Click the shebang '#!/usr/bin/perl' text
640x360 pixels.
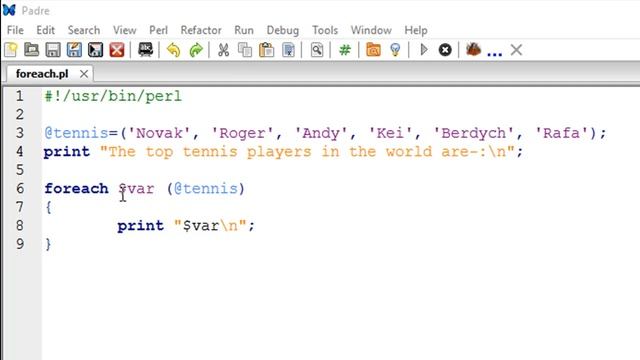click(x=113, y=96)
